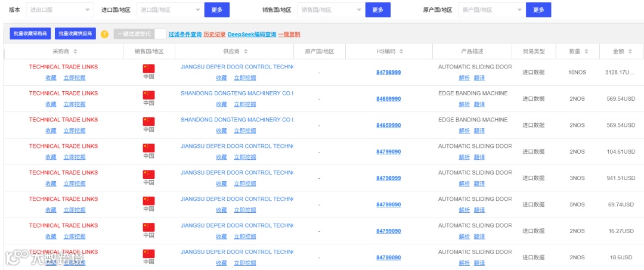Image resolution: width=644 pixels, height=270 pixels.
Task: Click China flag in 941.51USD row
Action: pyautogui.click(x=148, y=175)
